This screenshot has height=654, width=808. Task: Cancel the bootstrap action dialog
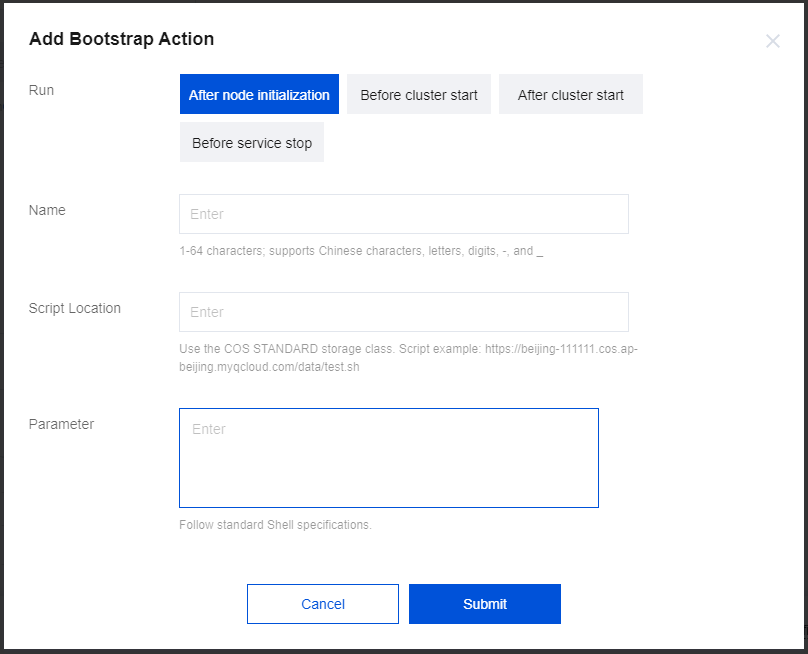point(322,604)
